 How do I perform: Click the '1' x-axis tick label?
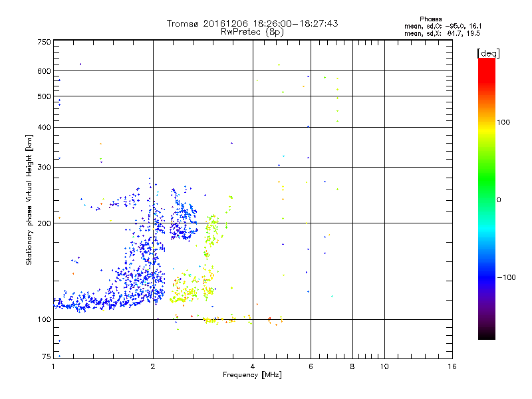point(53,366)
